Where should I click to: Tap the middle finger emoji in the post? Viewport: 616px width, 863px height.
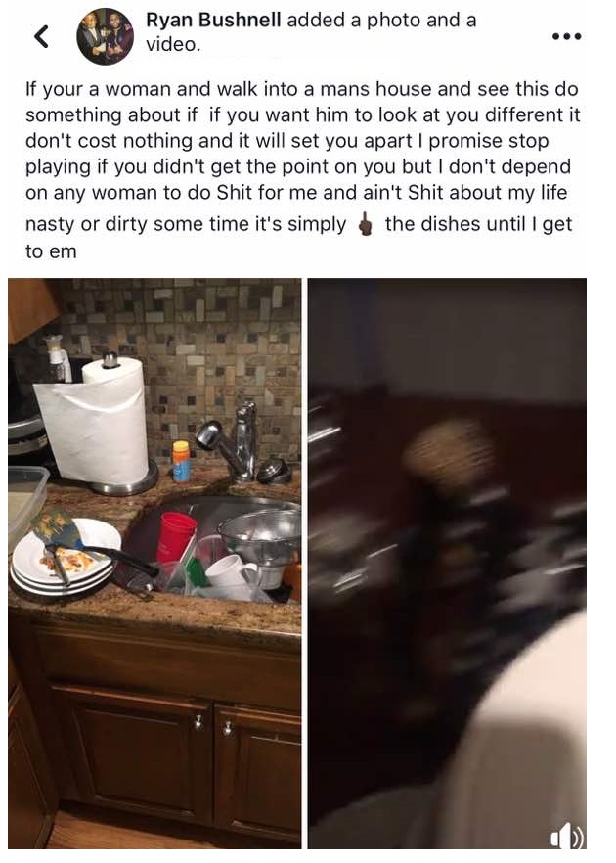[x=366, y=225]
